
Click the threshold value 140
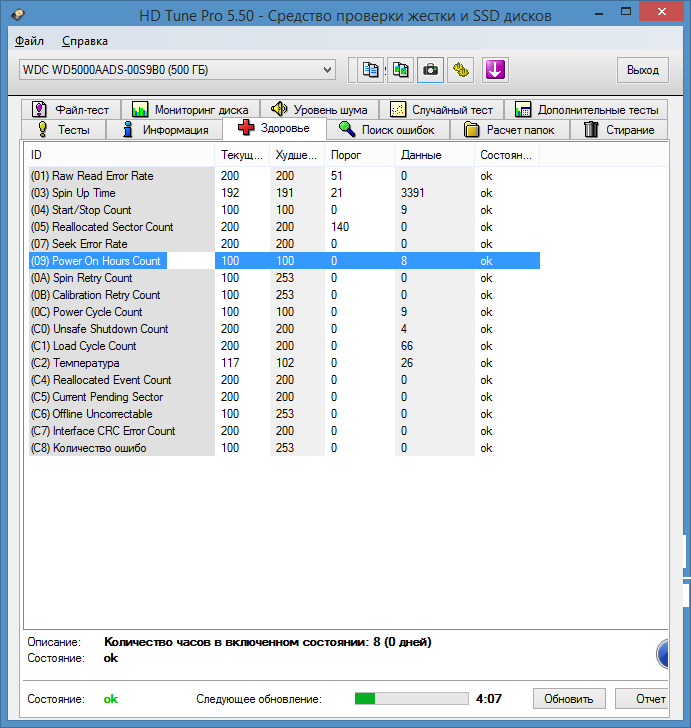coord(340,227)
